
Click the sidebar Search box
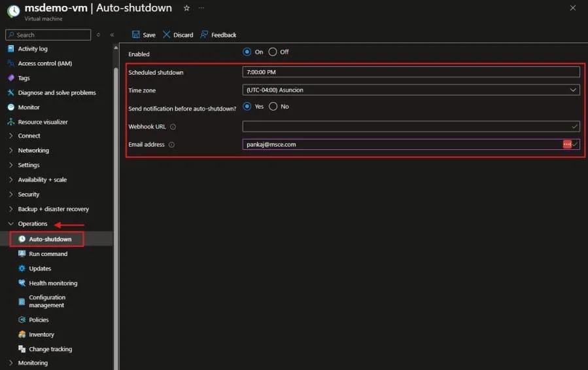point(48,35)
